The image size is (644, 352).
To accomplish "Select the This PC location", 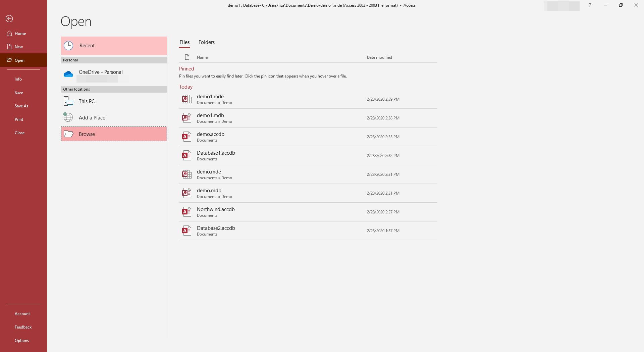I will (114, 101).
